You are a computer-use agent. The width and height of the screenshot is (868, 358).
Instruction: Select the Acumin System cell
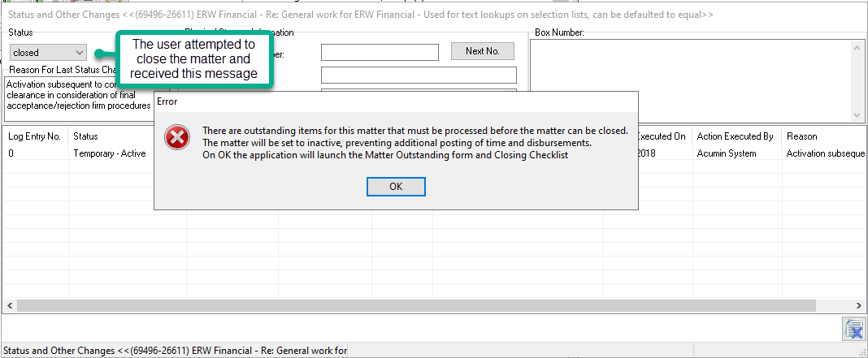(x=736, y=153)
